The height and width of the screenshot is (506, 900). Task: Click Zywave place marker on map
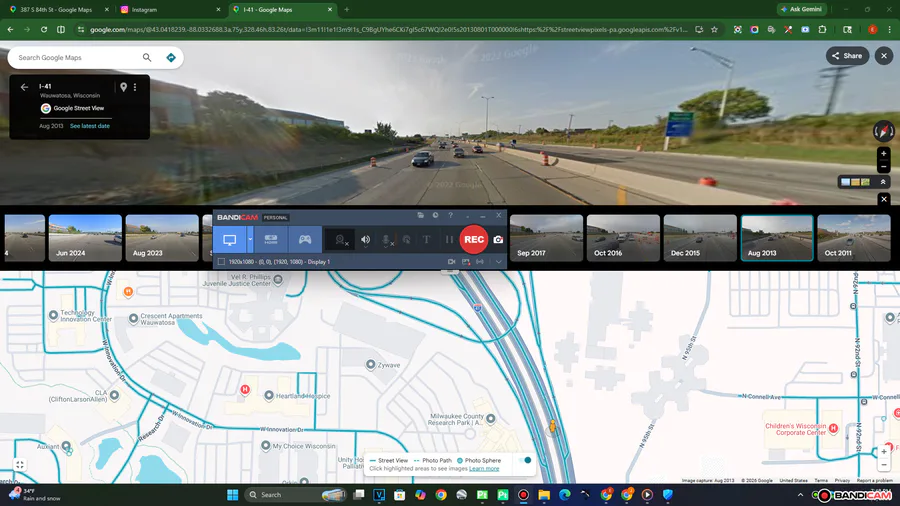click(371, 364)
